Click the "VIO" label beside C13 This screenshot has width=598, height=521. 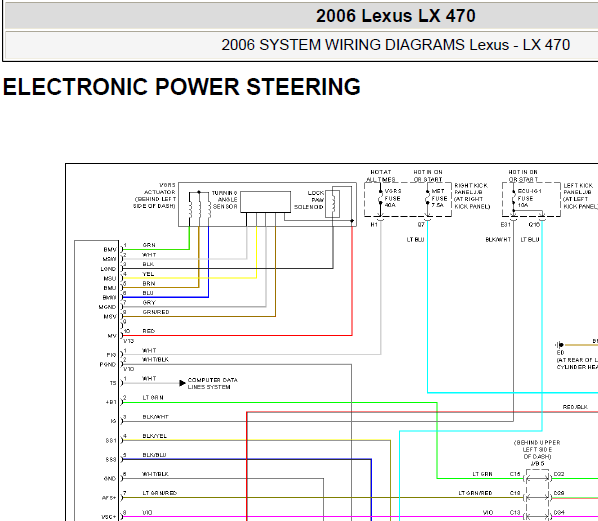tap(488, 512)
